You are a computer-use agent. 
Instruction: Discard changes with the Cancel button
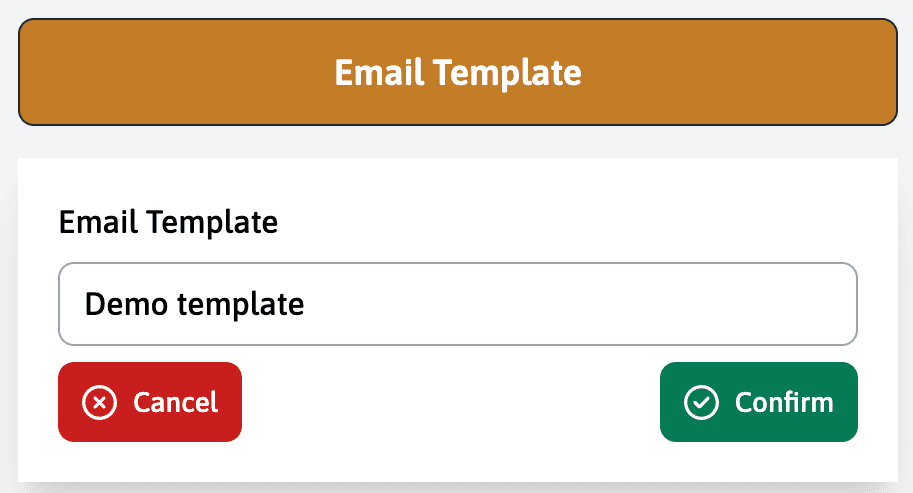click(x=150, y=402)
